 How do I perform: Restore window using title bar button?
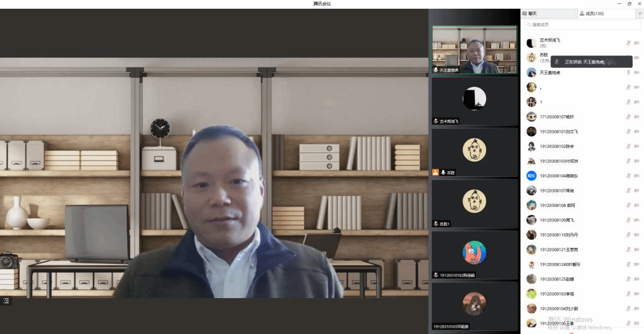[630, 4]
